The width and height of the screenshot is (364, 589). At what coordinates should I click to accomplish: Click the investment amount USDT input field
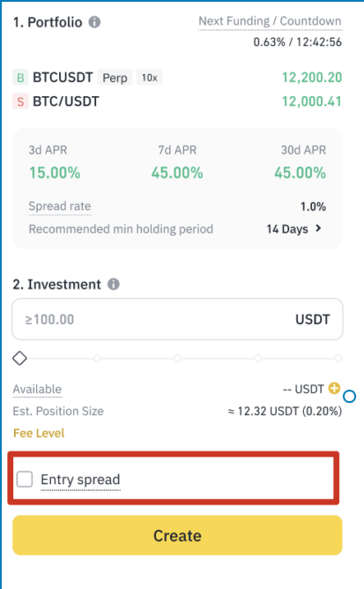coord(177,319)
